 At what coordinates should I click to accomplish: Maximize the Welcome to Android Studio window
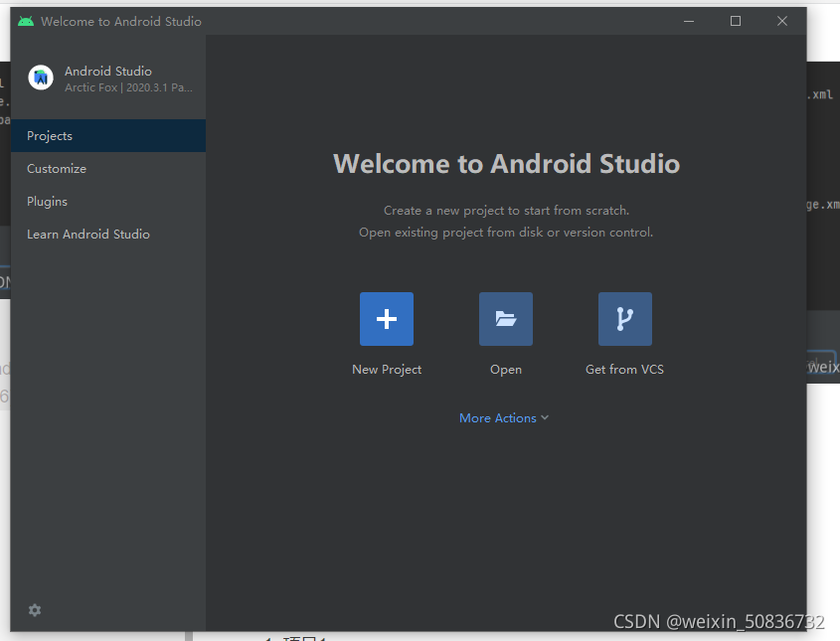(x=736, y=22)
